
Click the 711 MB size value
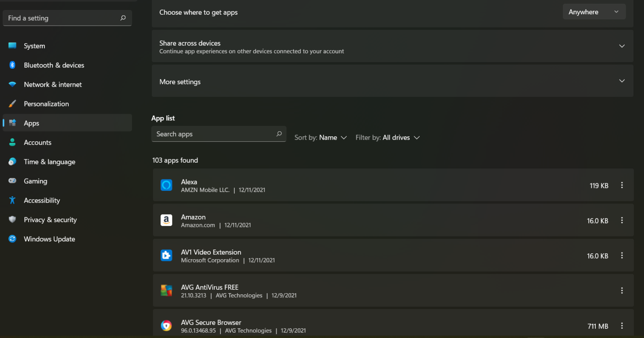tap(598, 326)
